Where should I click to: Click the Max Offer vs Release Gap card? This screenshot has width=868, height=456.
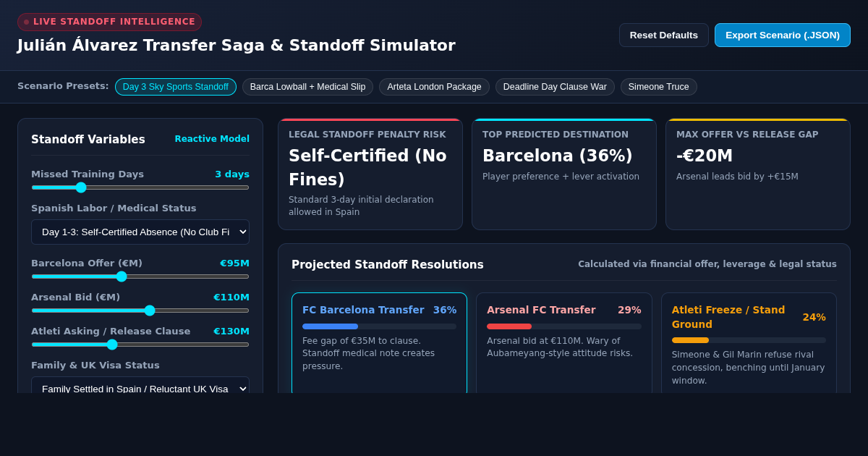tap(758, 174)
